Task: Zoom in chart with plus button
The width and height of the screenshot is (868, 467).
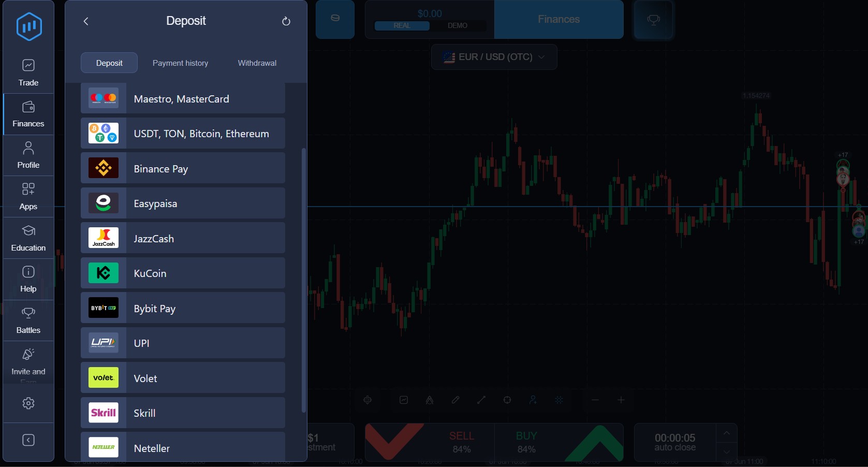Action: coord(621,400)
